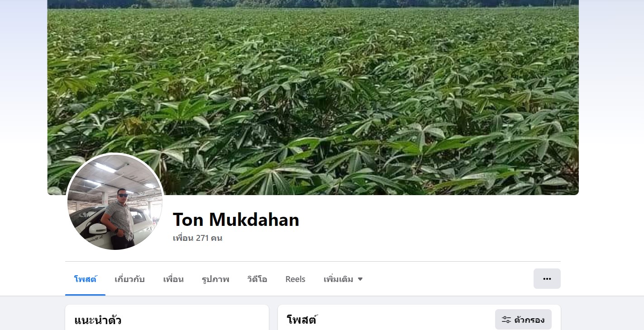The height and width of the screenshot is (330, 644).
Task: Switch to the เกี่ยวกับ tab
Action: [x=129, y=279]
